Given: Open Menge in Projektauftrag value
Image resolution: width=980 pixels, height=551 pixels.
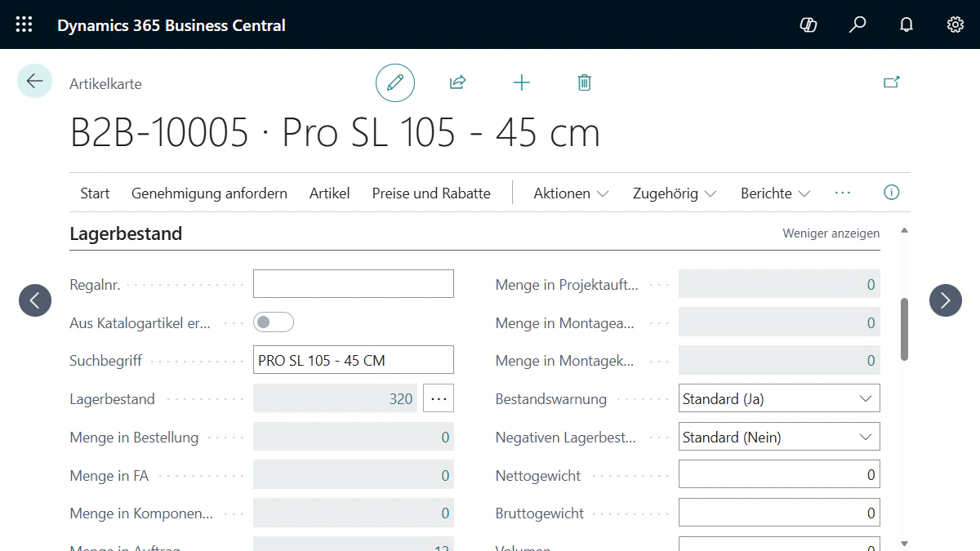Looking at the screenshot, I should tap(871, 285).
